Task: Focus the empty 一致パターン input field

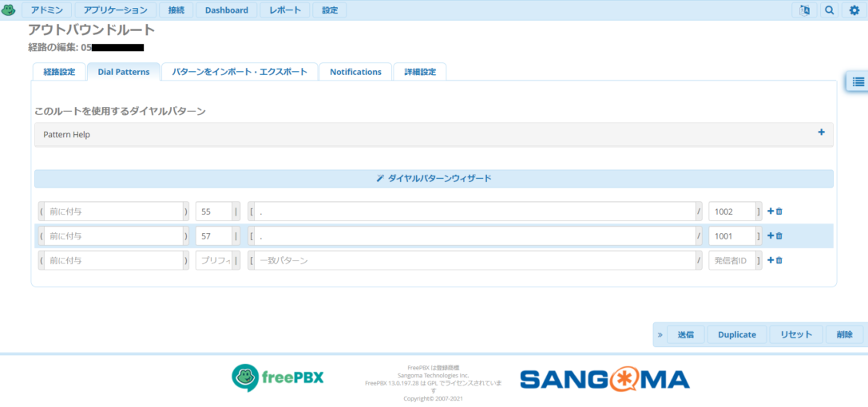Action: 474,261
